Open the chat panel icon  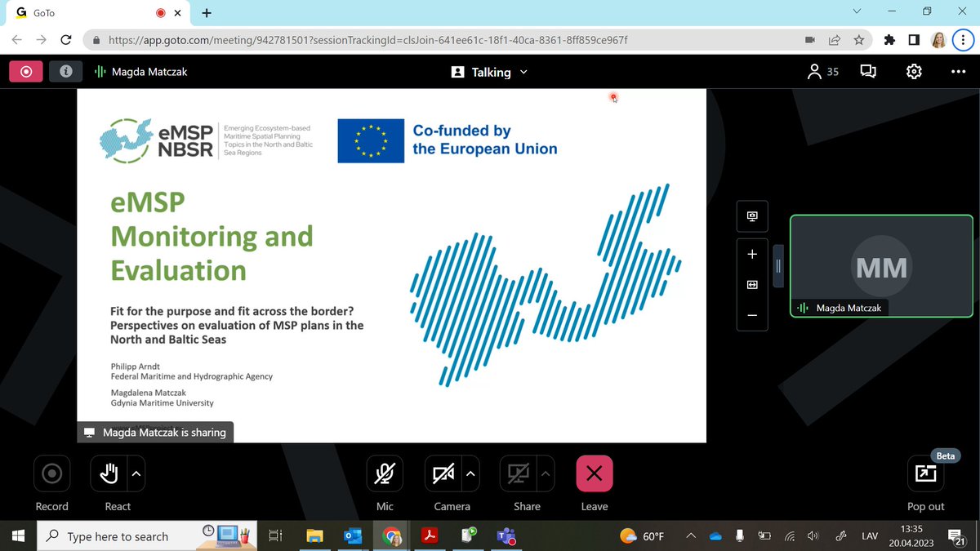click(868, 72)
